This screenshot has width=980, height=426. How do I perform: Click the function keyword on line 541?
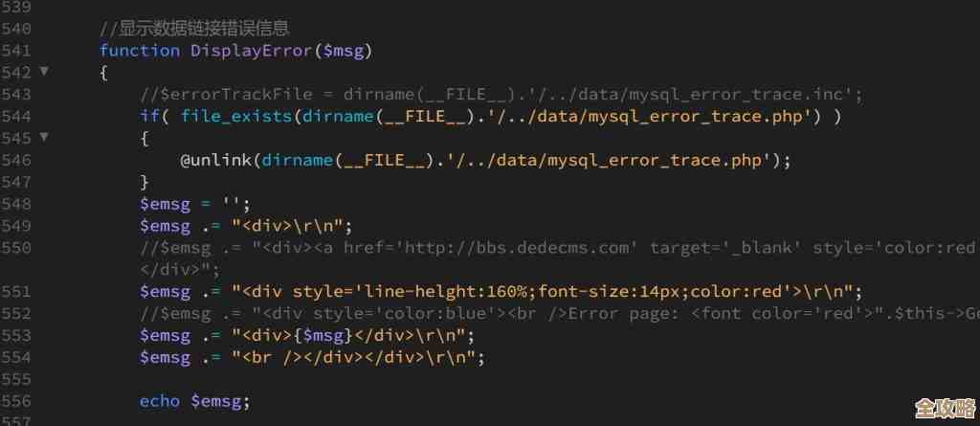[x=140, y=51]
